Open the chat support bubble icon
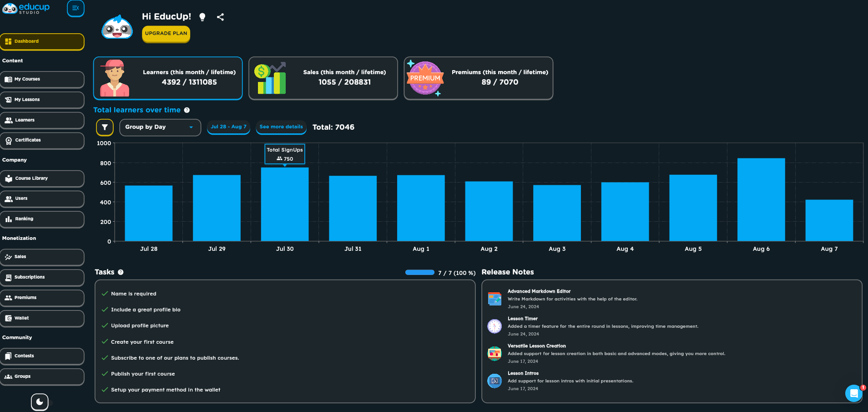 pyautogui.click(x=854, y=393)
